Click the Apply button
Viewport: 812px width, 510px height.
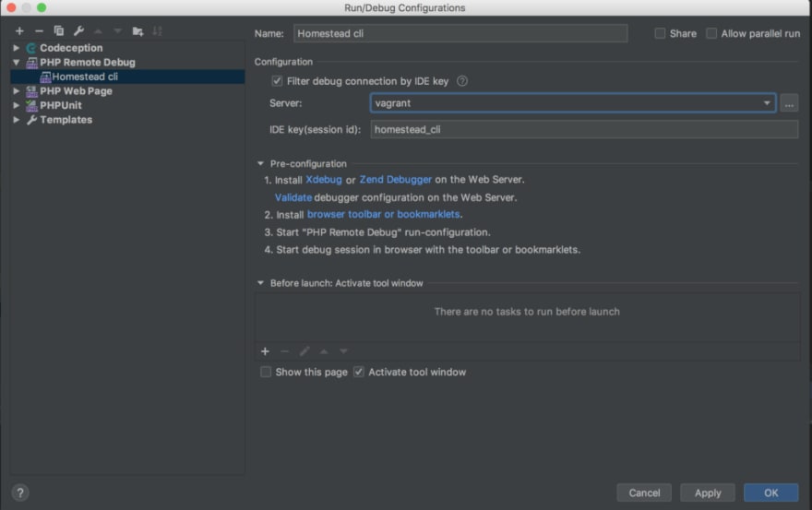pyautogui.click(x=708, y=492)
